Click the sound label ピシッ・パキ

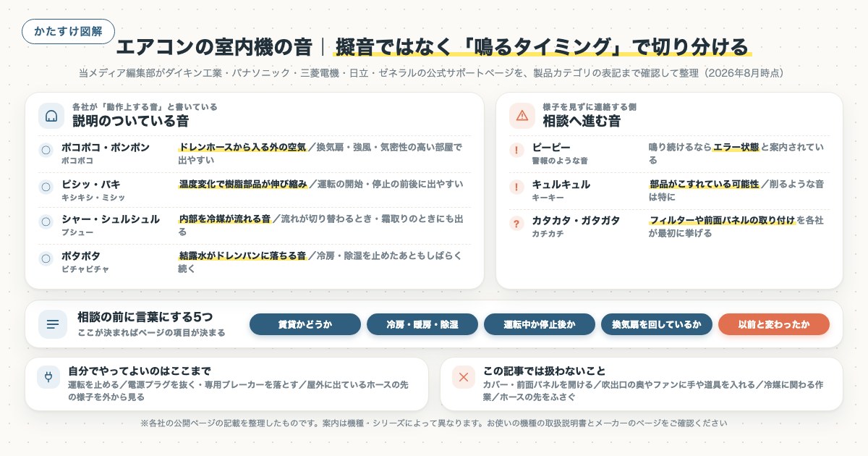[x=91, y=184]
